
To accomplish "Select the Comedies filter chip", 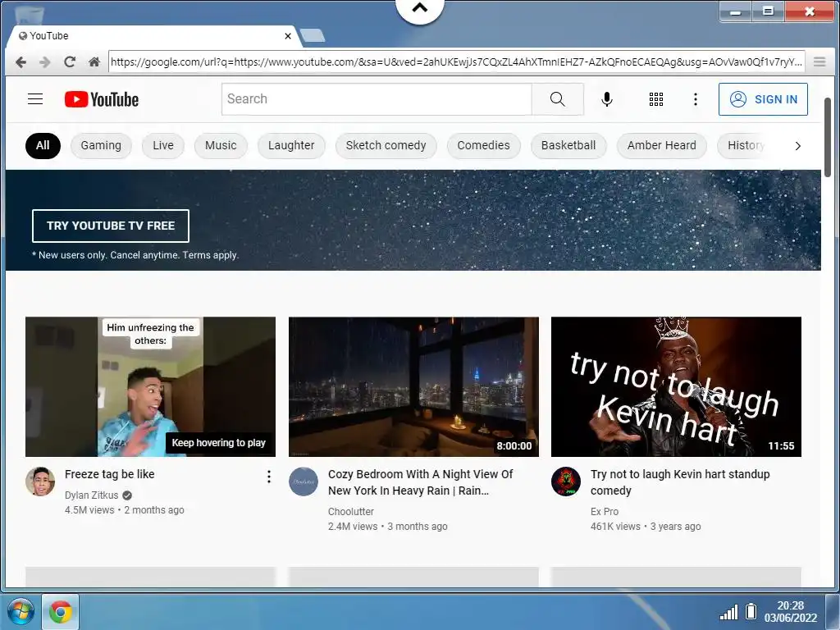I will (x=483, y=146).
